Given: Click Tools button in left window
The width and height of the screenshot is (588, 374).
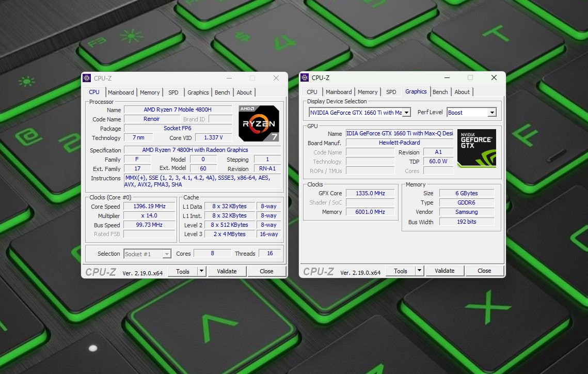Looking at the screenshot, I should 183,271.
